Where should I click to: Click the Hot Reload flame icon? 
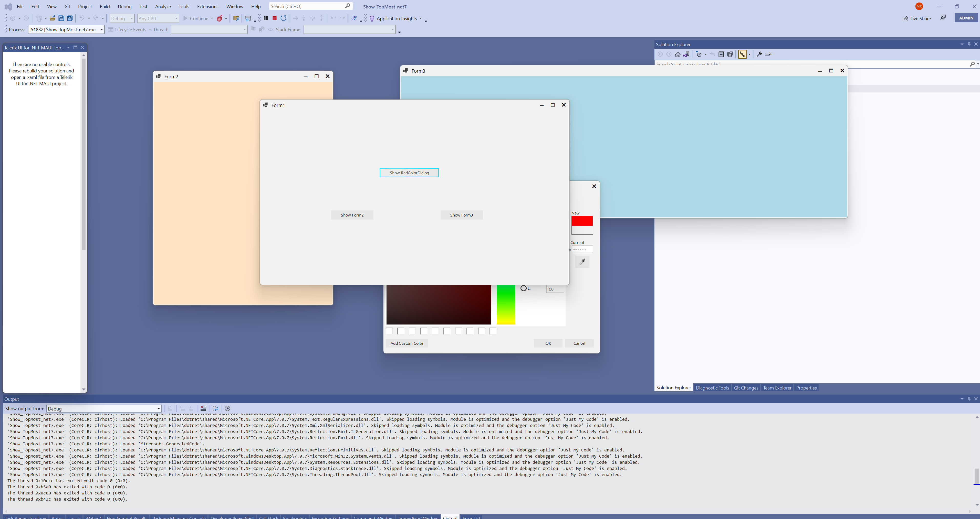point(220,18)
